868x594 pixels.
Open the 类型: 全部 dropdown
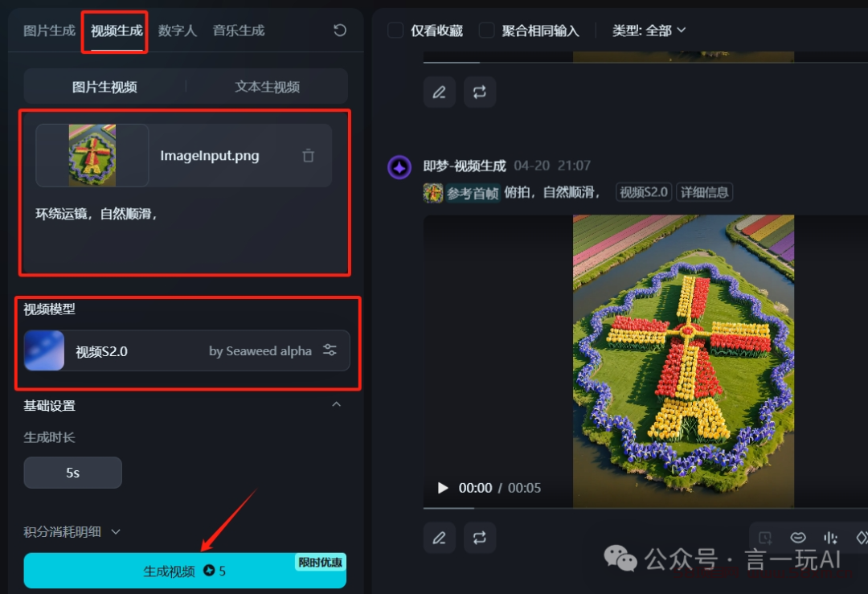click(649, 31)
